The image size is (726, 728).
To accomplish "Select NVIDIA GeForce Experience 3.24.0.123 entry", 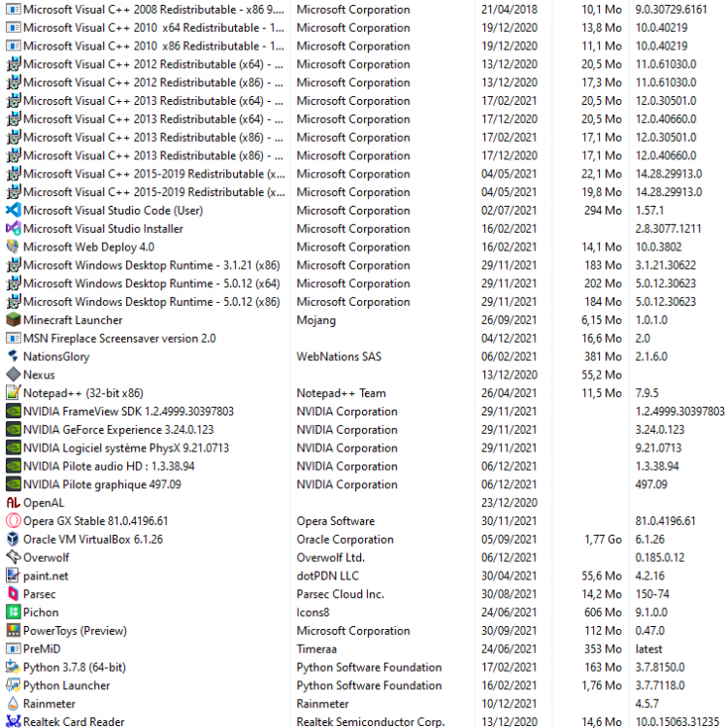I will tap(363, 429).
